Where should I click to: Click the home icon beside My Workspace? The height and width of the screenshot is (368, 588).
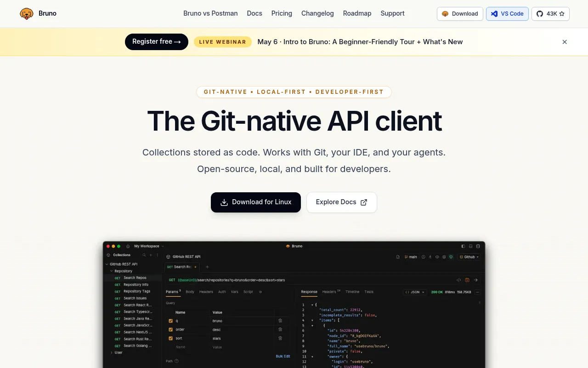[128, 246]
